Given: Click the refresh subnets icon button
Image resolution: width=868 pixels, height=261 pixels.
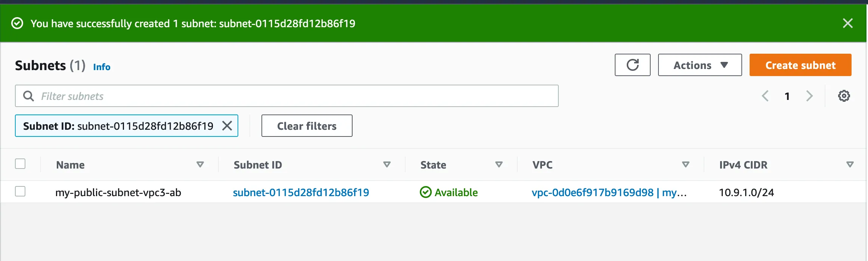Looking at the screenshot, I should [x=632, y=65].
